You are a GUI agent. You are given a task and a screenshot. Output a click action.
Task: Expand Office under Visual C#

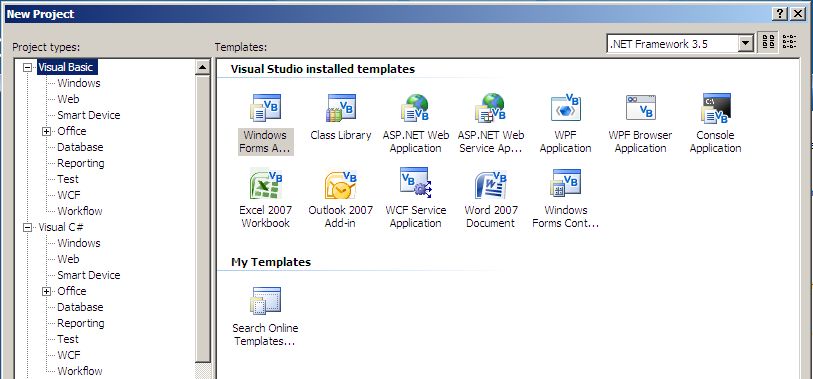pyautogui.click(x=47, y=291)
